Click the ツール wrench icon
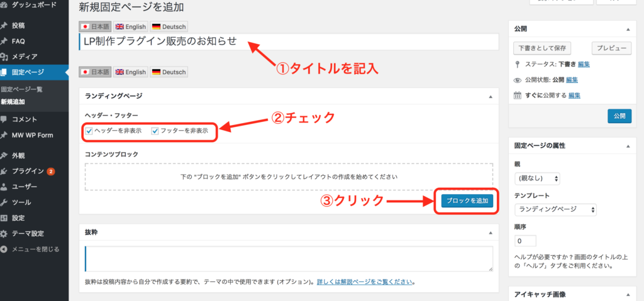 point(5,202)
